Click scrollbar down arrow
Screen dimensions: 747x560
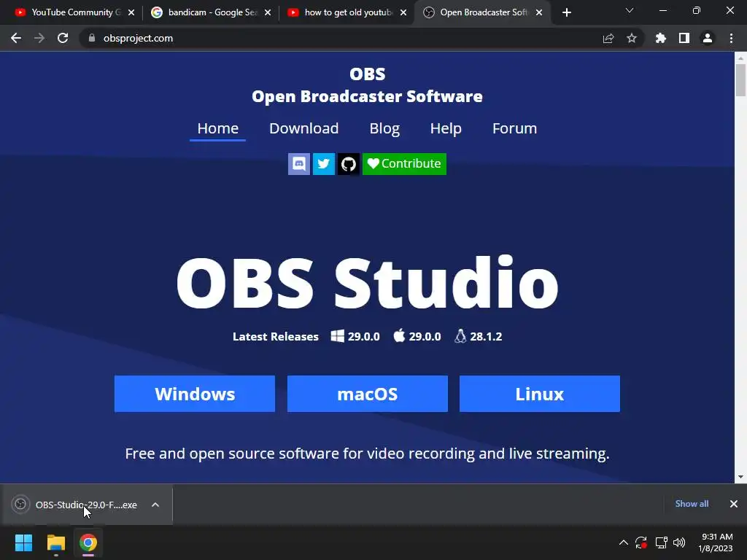[x=740, y=477]
